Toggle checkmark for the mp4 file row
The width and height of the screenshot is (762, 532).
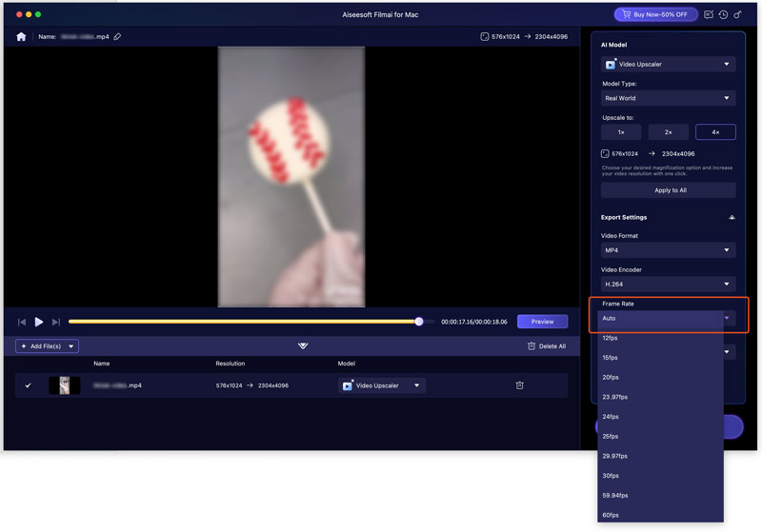(x=29, y=385)
